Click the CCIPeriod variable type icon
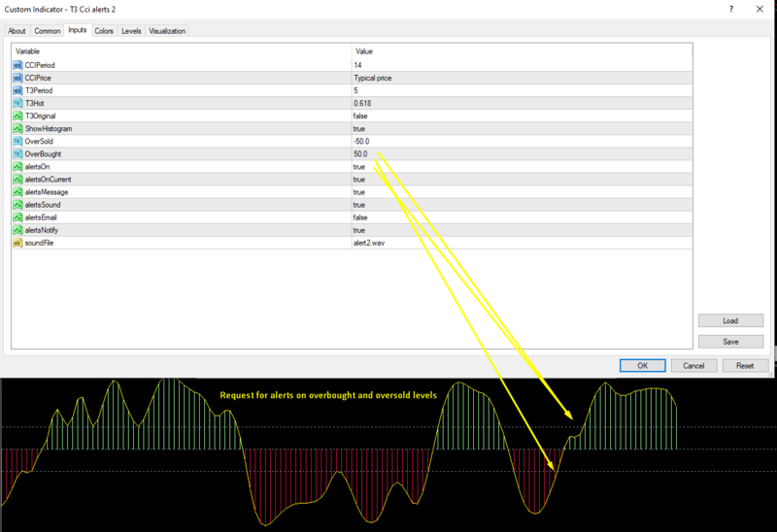Viewport: 777px width, 532px height. 17,65
